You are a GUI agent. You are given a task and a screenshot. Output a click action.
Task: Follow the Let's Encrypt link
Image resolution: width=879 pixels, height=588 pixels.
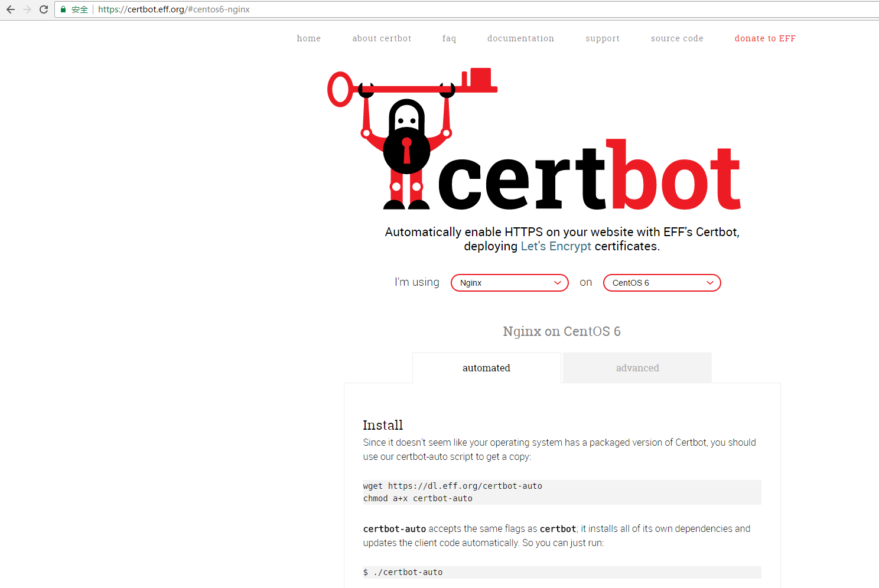556,246
